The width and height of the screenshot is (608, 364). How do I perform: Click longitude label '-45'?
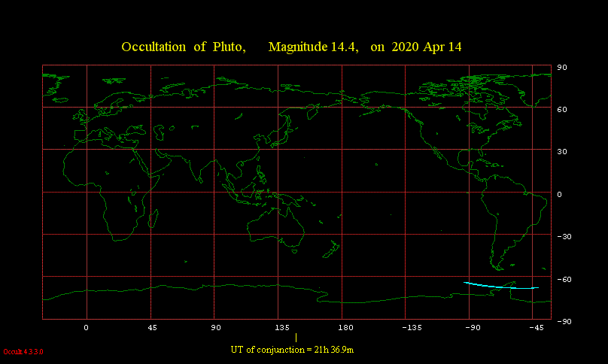[x=537, y=328]
